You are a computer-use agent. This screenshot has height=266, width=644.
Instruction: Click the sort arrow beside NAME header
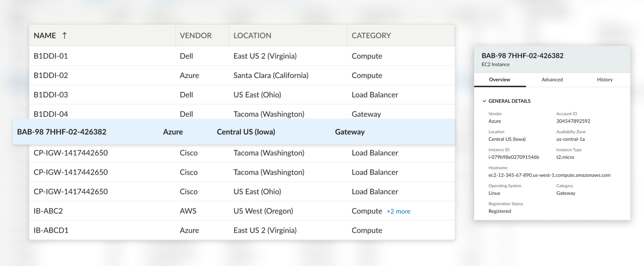click(x=64, y=36)
